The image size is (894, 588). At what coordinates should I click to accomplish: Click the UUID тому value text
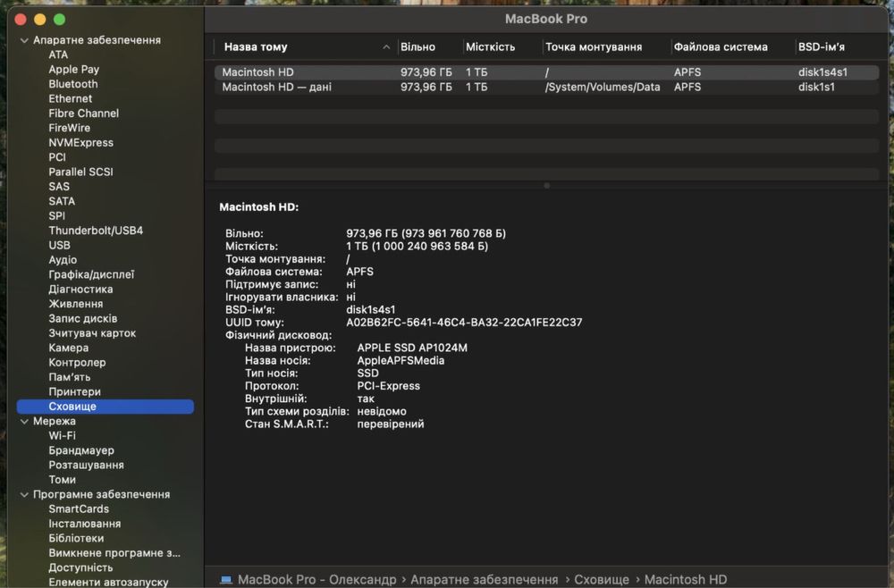point(464,323)
